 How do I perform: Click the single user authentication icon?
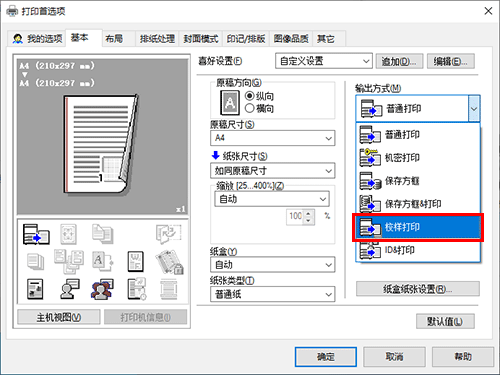coord(69,289)
